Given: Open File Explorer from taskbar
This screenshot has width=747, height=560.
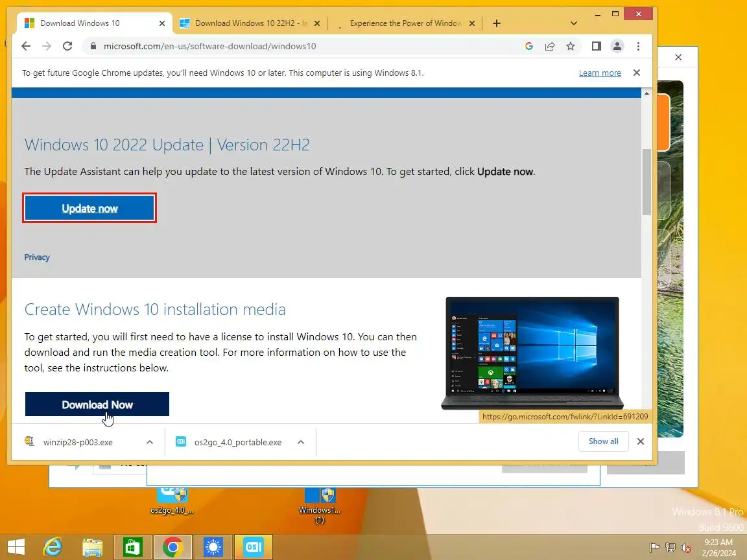Looking at the screenshot, I should [93, 547].
